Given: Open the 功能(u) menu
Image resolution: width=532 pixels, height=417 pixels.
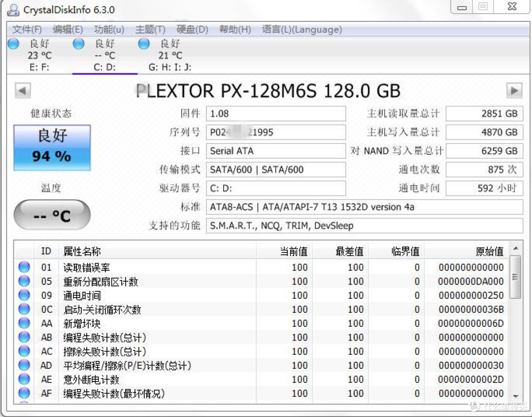Looking at the screenshot, I should pyautogui.click(x=109, y=30).
